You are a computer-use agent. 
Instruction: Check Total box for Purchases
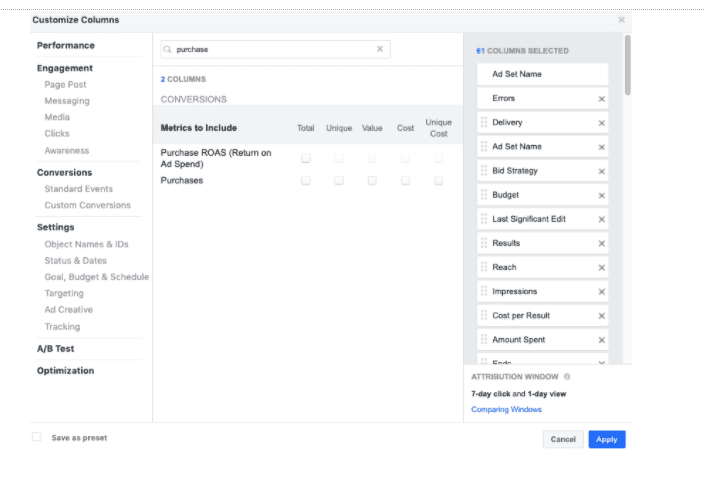click(306, 180)
